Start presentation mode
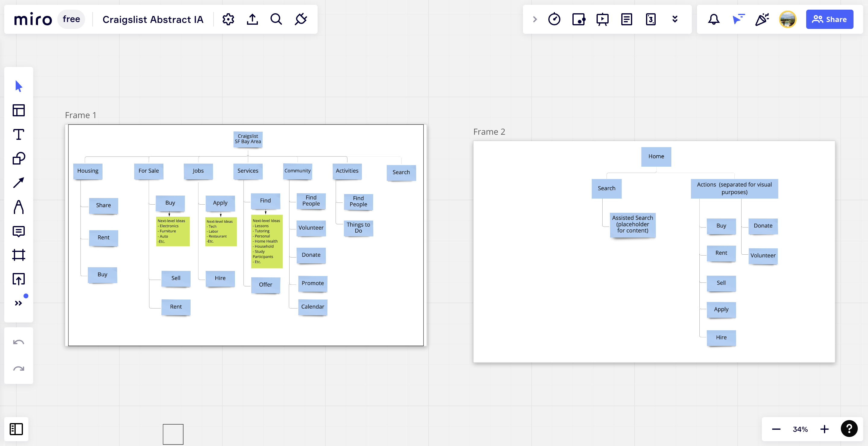Viewport: 868px width, 446px height. point(603,19)
